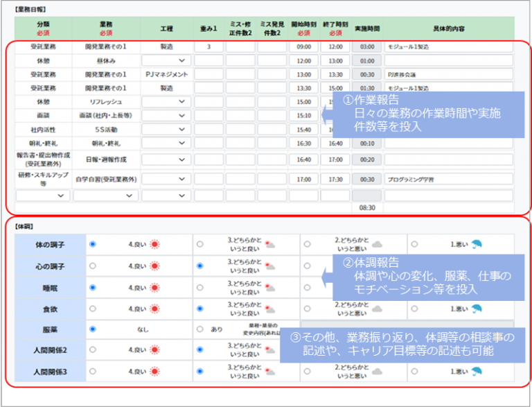Click 実施時間 value 00:20 in 日報・週報作成 row
The width and height of the screenshot is (532, 407).
pyautogui.click(x=367, y=159)
